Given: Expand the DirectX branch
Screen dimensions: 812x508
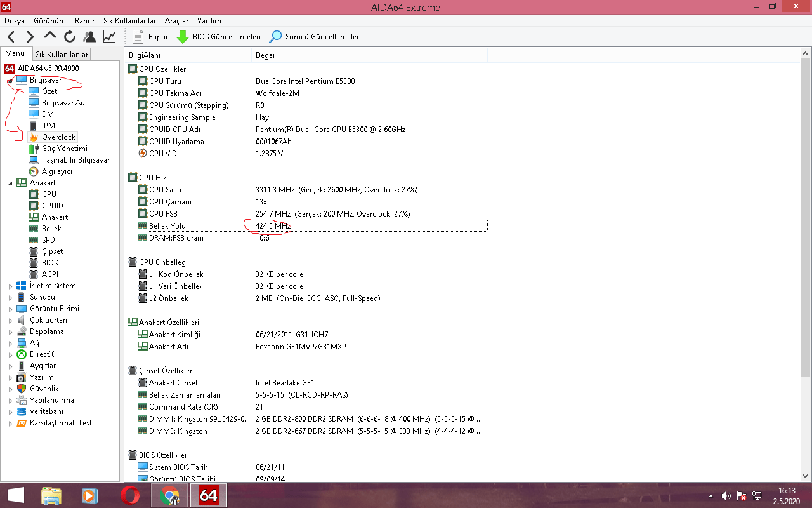Looking at the screenshot, I should pos(10,354).
